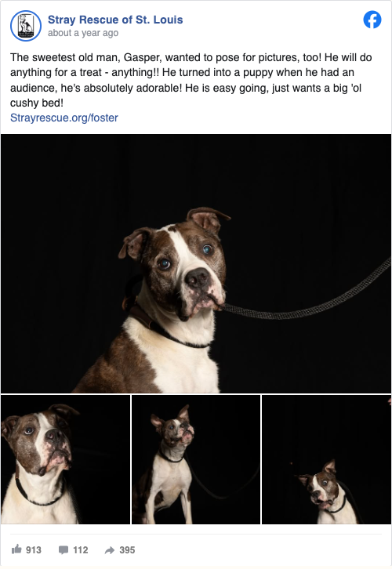Click the 395 shares count
Screen dimensions: 392x569
(127, 550)
